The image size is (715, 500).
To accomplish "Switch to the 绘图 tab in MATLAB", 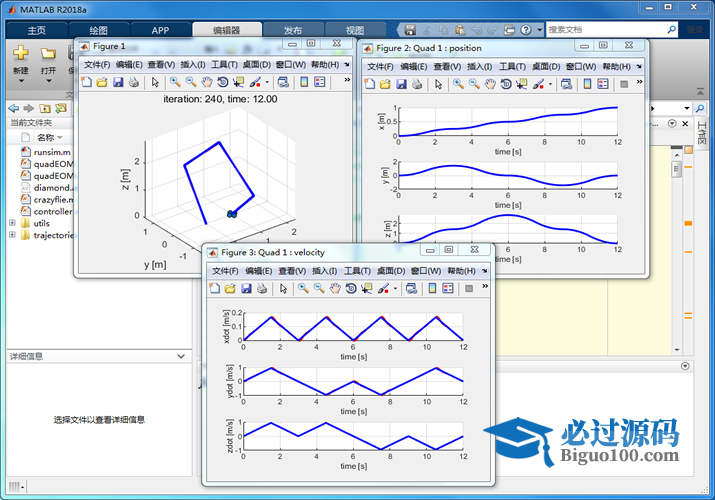I will [x=98, y=30].
